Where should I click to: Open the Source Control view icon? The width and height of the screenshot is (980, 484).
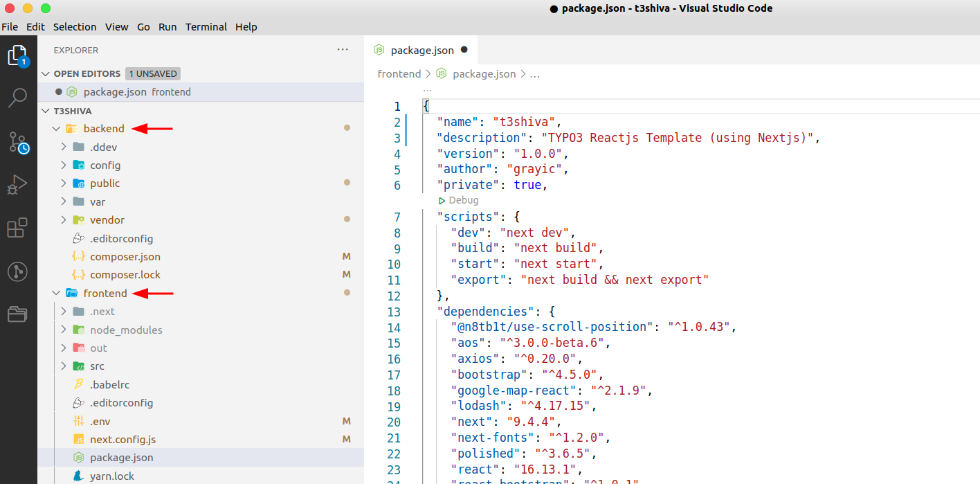(18, 142)
